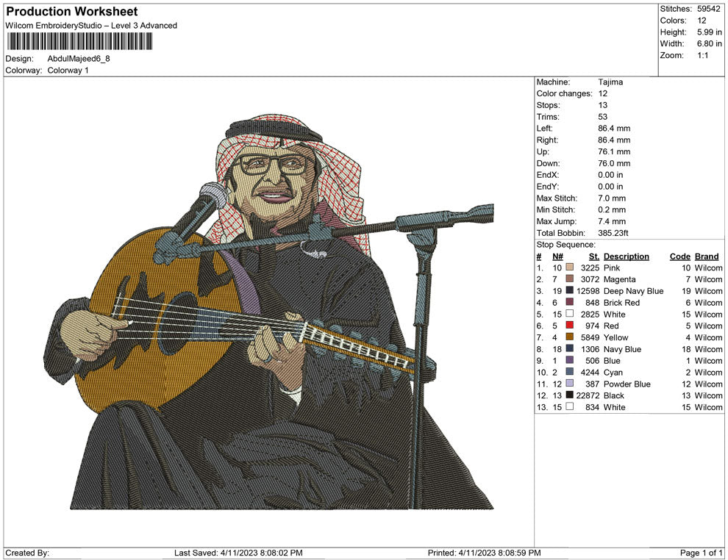
Task: Click the bright Red thread swatch
Action: [x=570, y=326]
